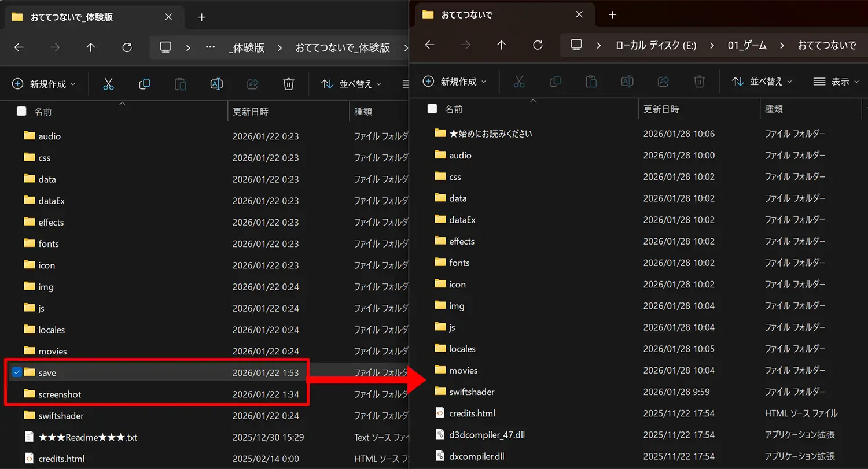Sort by 更新日時 column in right window
This screenshot has width=868, height=469.
click(661, 109)
